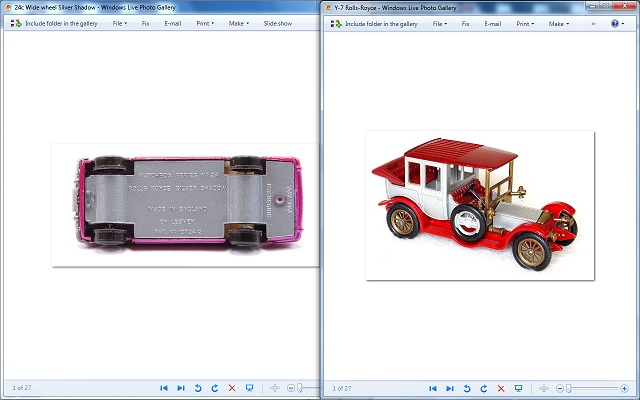Delete the Silver Shadow photo with red X
640x400 pixels.
tap(232, 387)
